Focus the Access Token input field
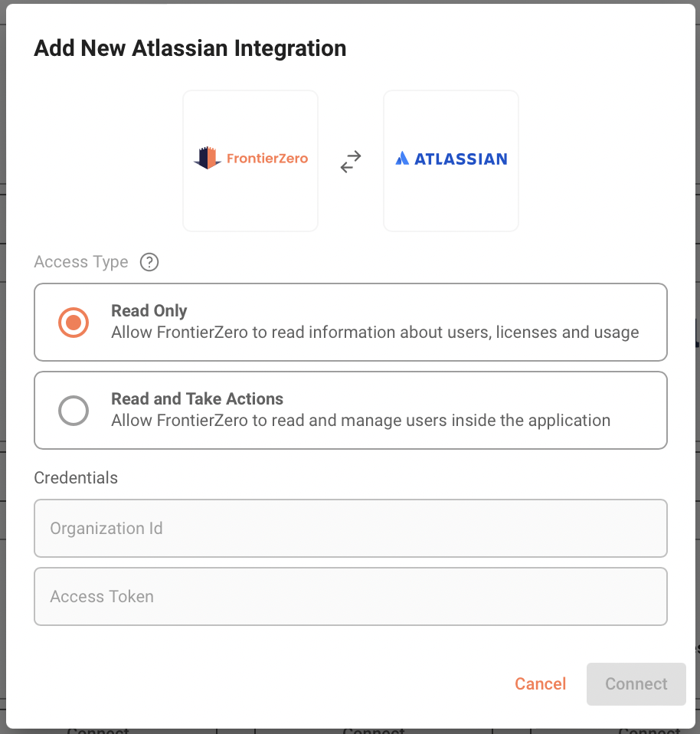This screenshot has width=700, height=734. pyautogui.click(x=350, y=596)
